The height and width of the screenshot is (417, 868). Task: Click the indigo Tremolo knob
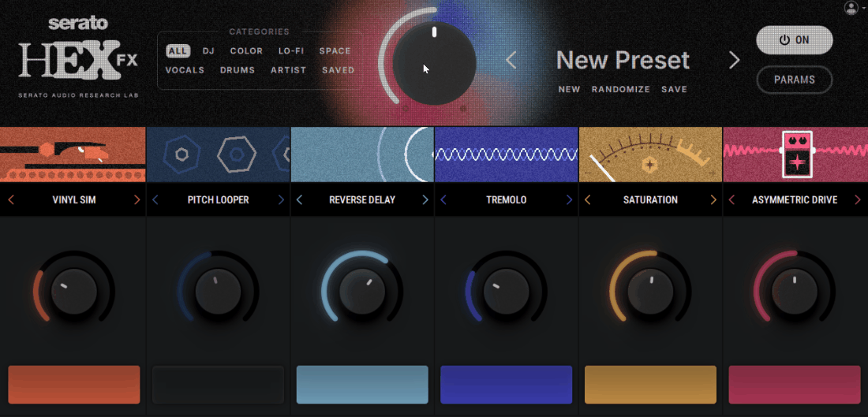pos(507,292)
